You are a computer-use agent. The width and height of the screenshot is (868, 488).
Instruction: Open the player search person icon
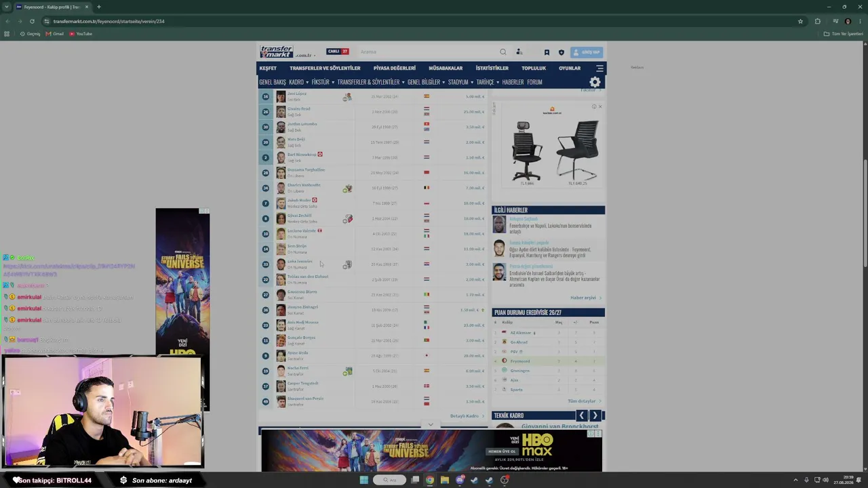click(x=519, y=52)
